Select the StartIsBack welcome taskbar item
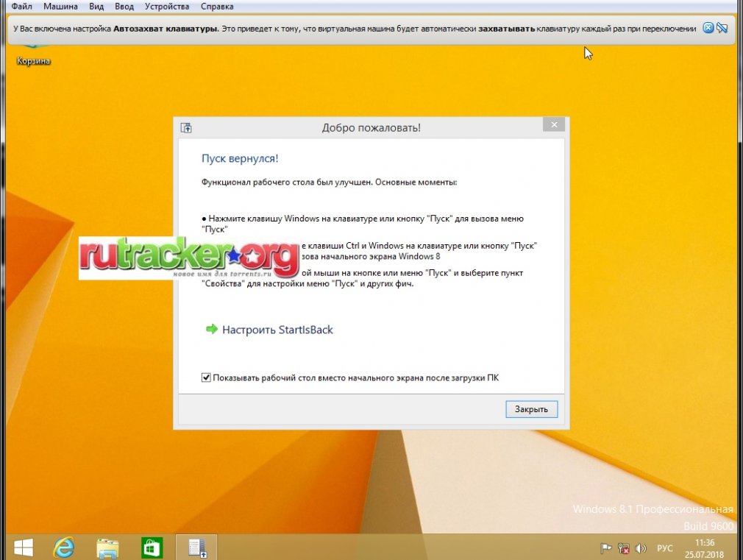743x560 pixels. point(196,547)
